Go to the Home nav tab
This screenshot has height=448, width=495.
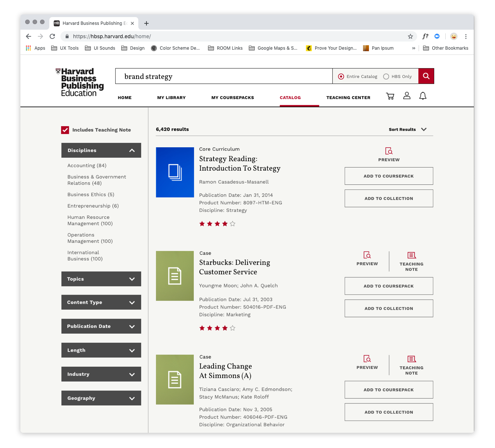[125, 98]
